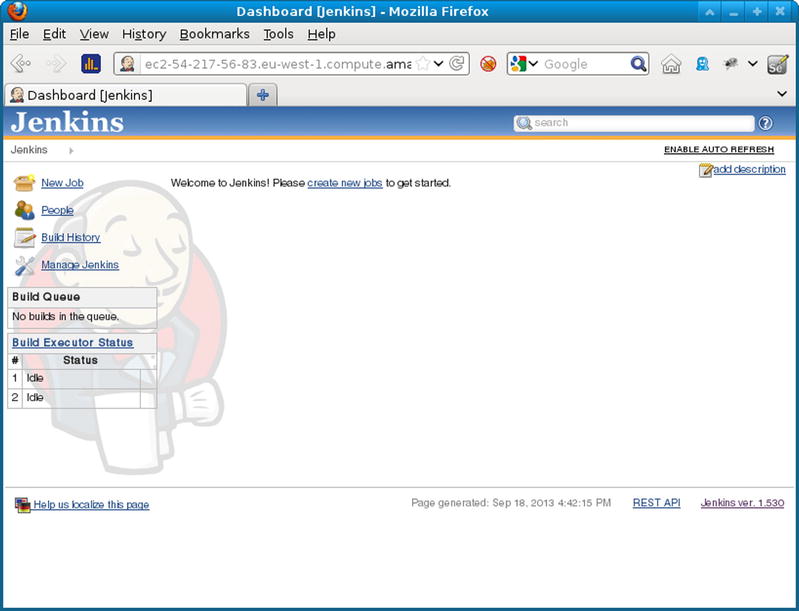Viewport: 799px width, 611px height.
Task: Open the History menu
Action: (x=144, y=34)
